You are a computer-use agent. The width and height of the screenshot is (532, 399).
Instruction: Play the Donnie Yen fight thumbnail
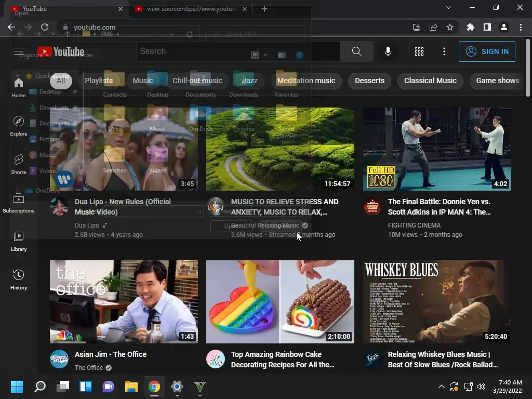point(437,149)
